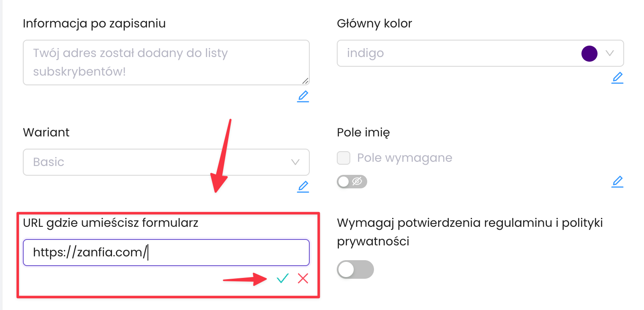Image resolution: width=644 pixels, height=310 pixels.
Task: Edit Pole imię using its pencil icon
Action: point(617,182)
